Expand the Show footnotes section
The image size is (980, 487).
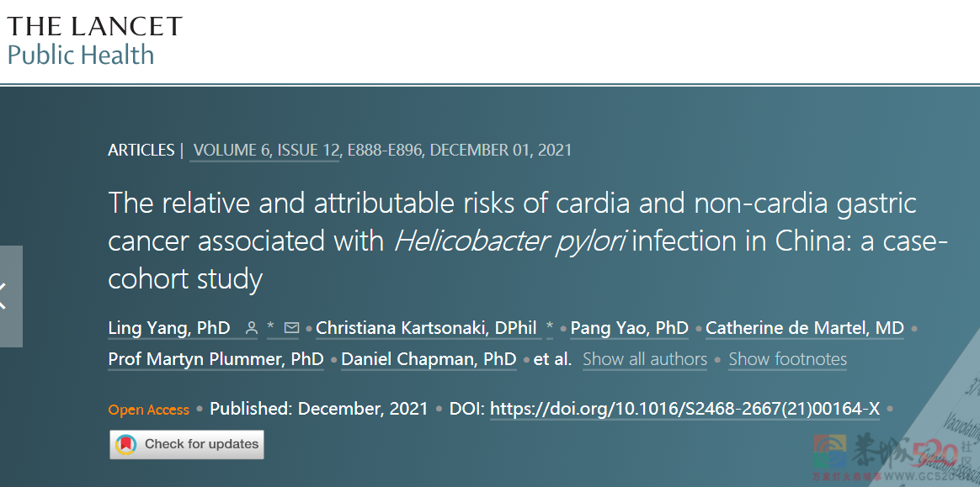click(787, 360)
